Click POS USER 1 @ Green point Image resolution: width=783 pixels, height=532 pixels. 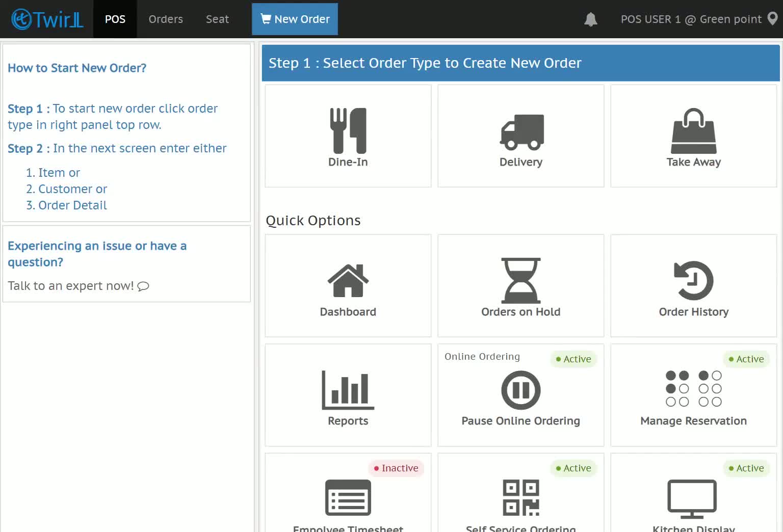tap(691, 19)
